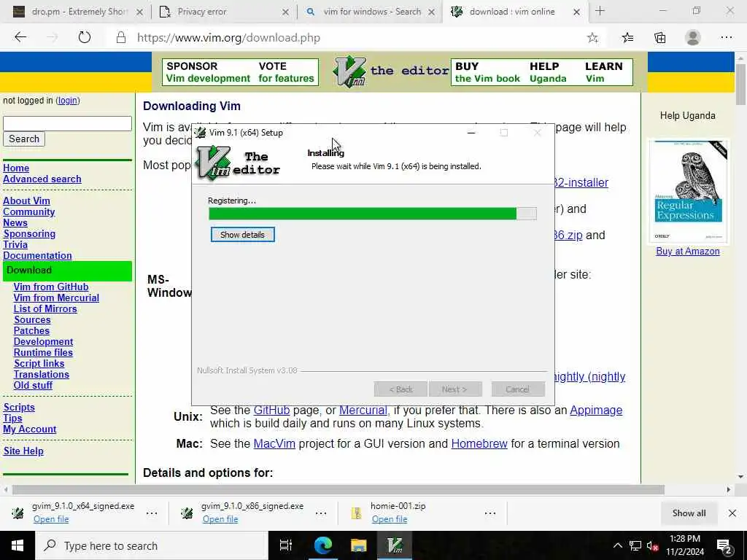Close the downloads bar
The height and width of the screenshot is (560, 747).
[x=732, y=513]
